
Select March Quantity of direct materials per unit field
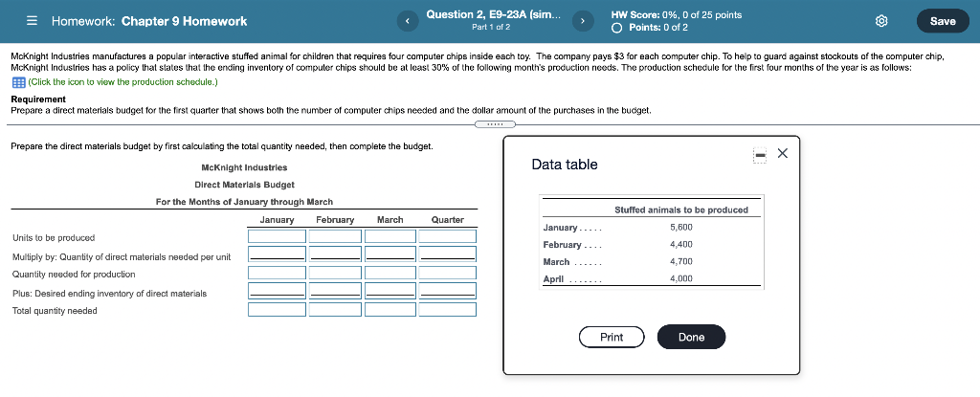[390, 254]
